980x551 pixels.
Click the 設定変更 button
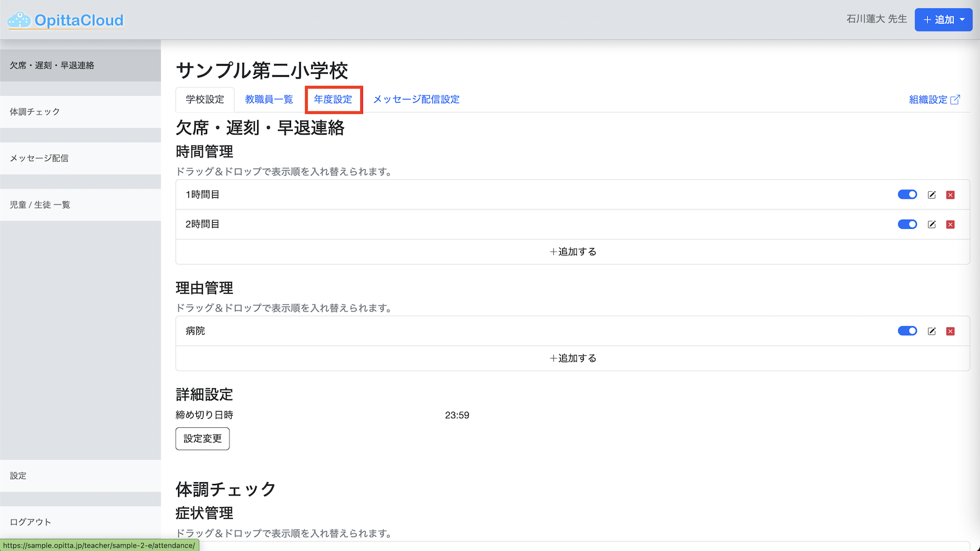point(202,439)
